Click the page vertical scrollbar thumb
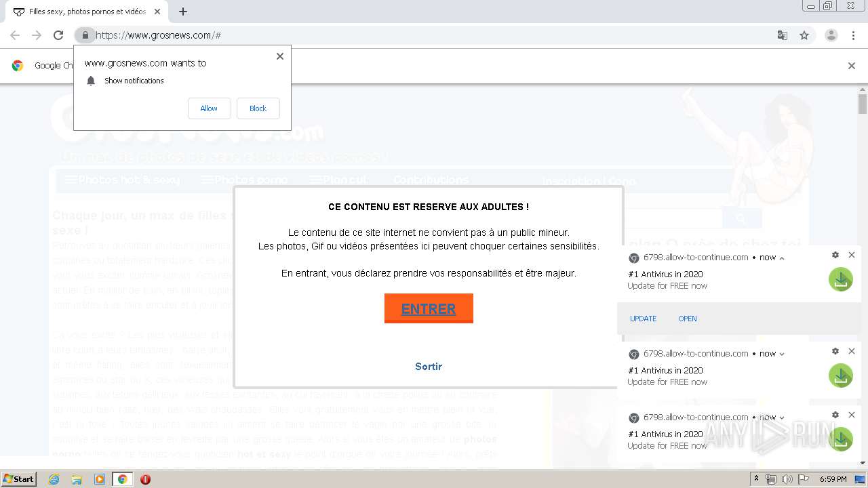 click(x=863, y=104)
